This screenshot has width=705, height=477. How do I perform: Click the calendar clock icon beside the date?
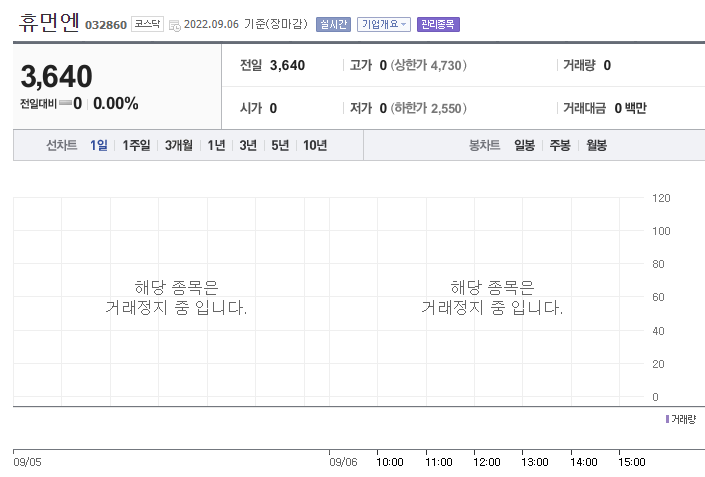click(174, 26)
